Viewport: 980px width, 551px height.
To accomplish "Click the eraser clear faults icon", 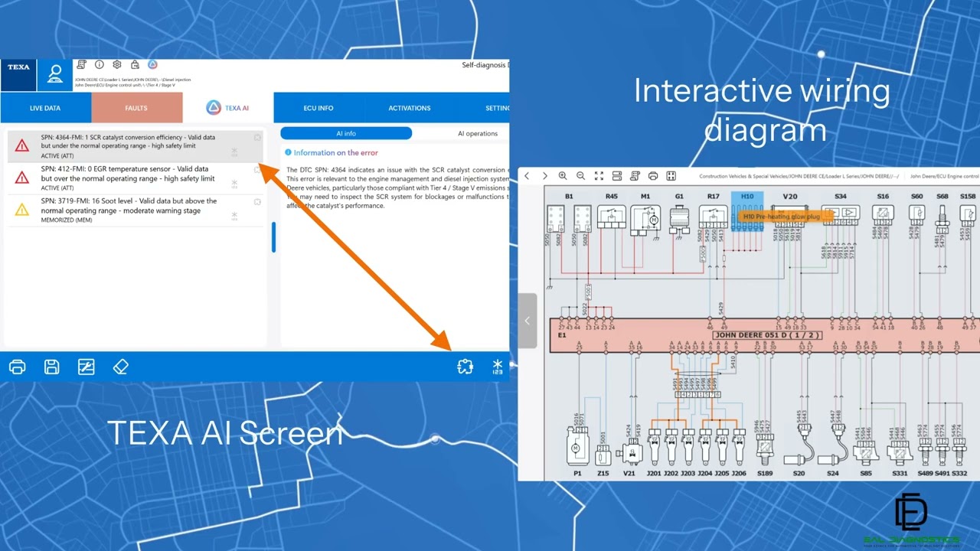I will point(120,367).
